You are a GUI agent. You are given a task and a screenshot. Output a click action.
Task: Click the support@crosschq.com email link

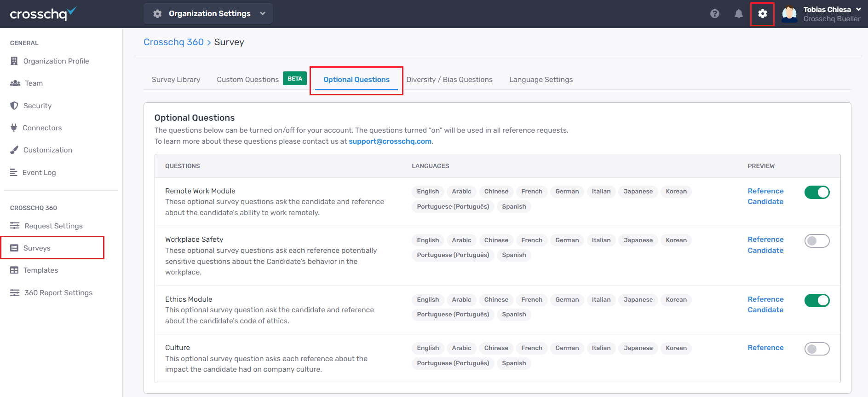pyautogui.click(x=390, y=141)
